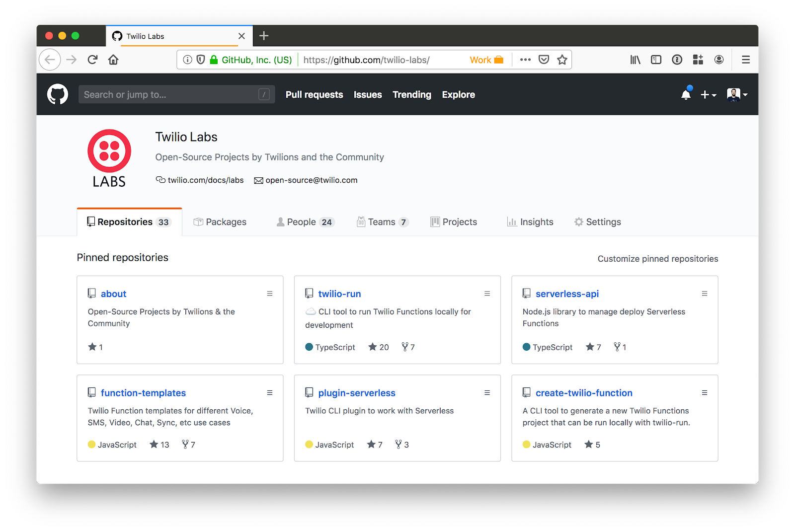Grab the reorder handle on serverless-api card

[x=705, y=294]
